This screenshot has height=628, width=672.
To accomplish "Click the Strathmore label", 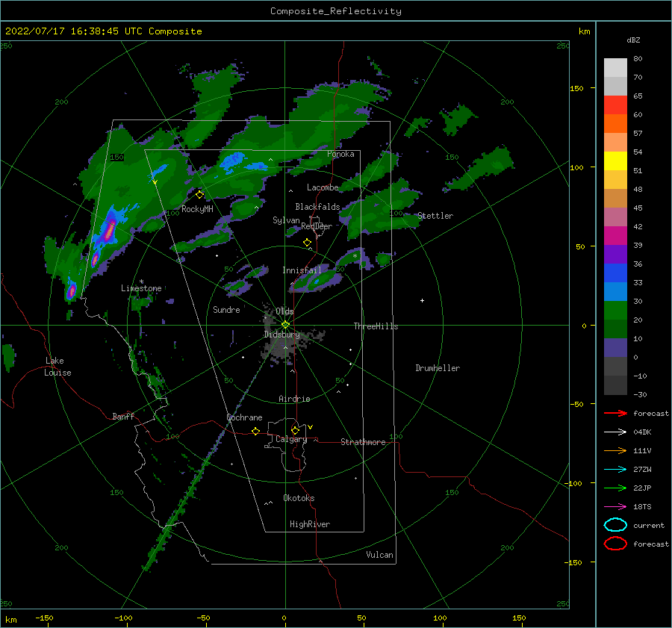I will (x=363, y=442).
